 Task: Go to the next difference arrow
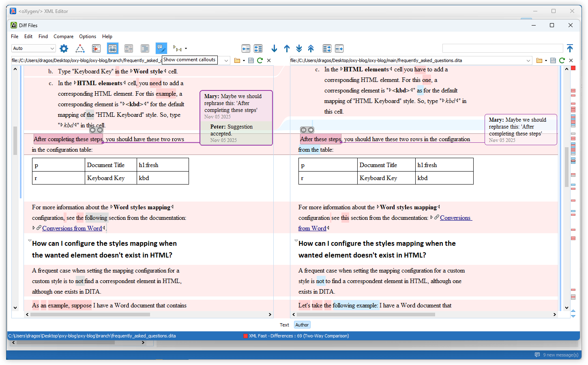[x=274, y=49]
